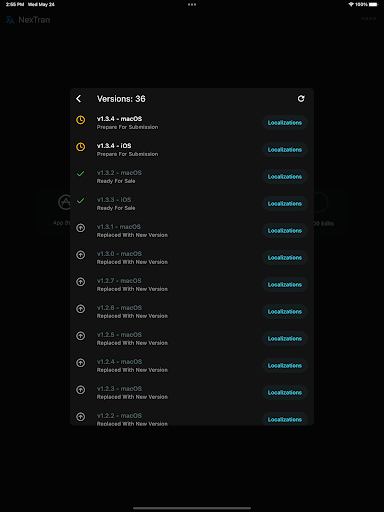Click the clock icon for v1.3.4 macOS
The image size is (384, 512).
(x=80, y=120)
